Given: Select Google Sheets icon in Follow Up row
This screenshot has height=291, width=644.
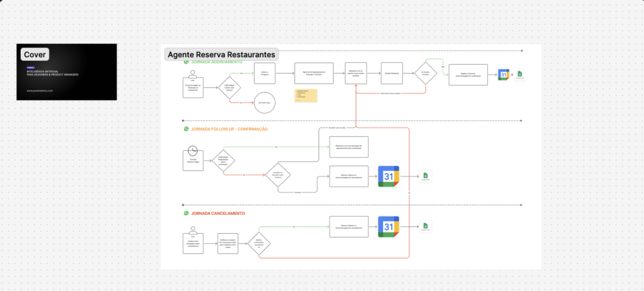Looking at the screenshot, I should point(425,176).
